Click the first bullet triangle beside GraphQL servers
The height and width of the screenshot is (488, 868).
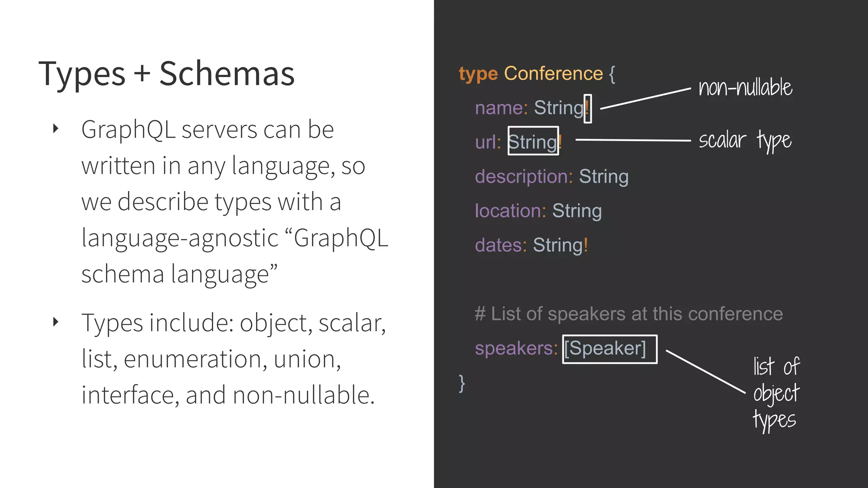coord(56,129)
